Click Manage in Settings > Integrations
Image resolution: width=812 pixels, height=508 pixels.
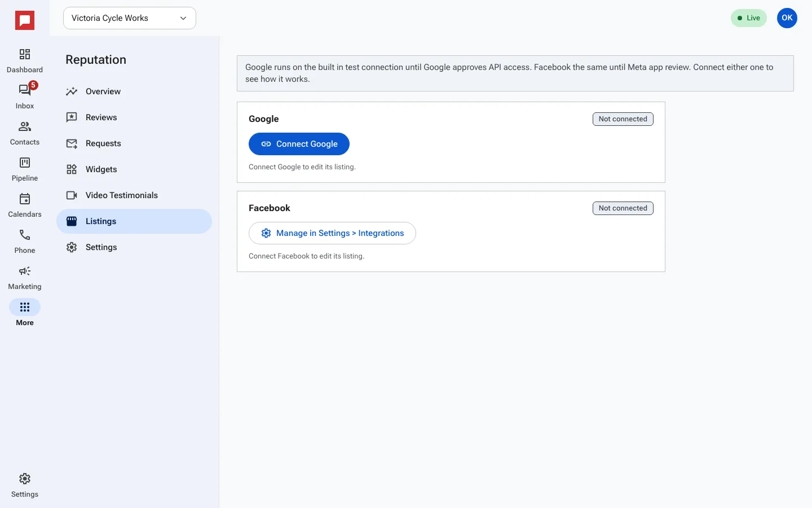tap(332, 233)
